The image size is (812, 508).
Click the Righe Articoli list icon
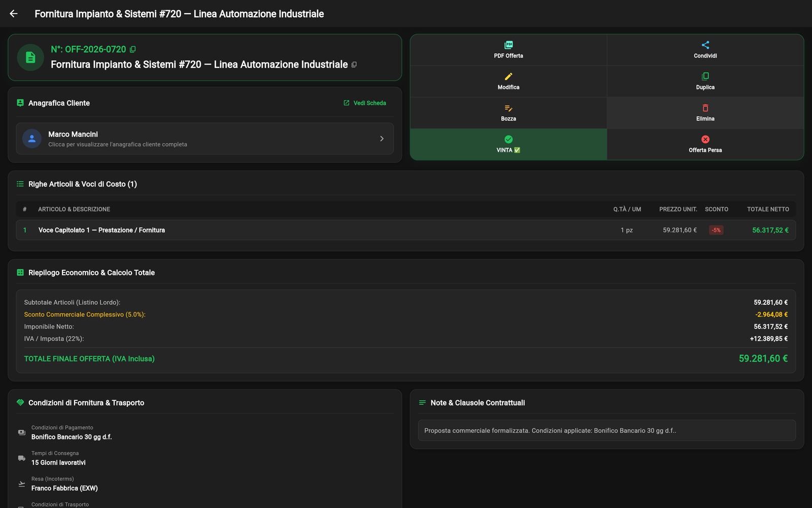[x=20, y=184]
